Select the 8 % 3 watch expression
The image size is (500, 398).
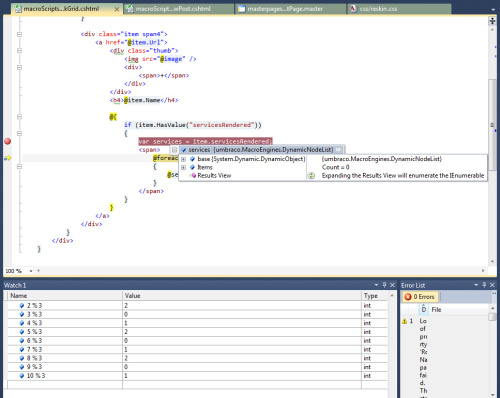point(34,358)
